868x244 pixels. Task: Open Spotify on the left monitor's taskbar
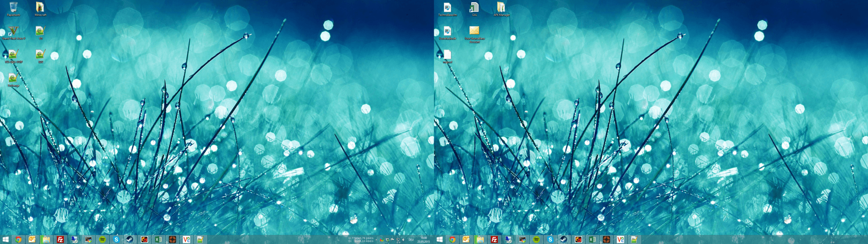click(x=102, y=239)
